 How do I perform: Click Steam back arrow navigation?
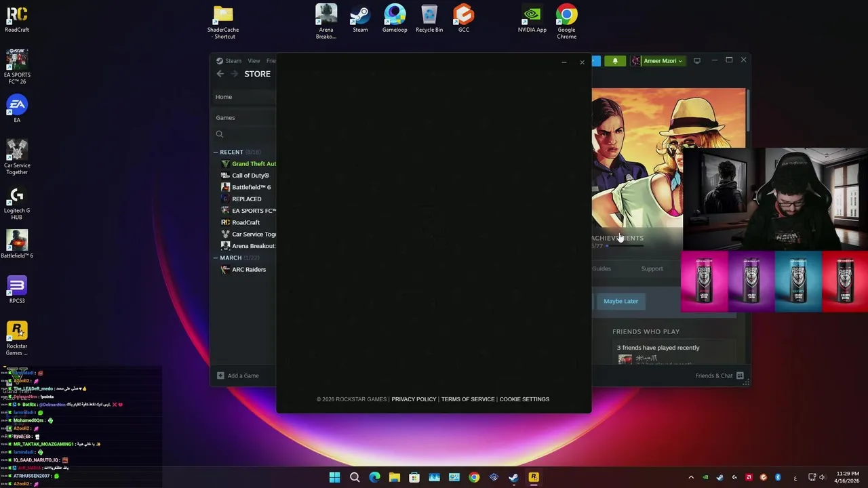coord(220,74)
